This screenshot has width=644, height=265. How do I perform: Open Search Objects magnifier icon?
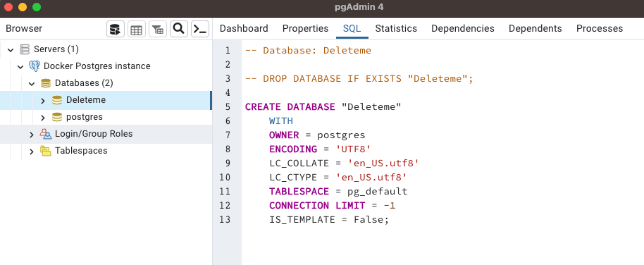tap(179, 29)
